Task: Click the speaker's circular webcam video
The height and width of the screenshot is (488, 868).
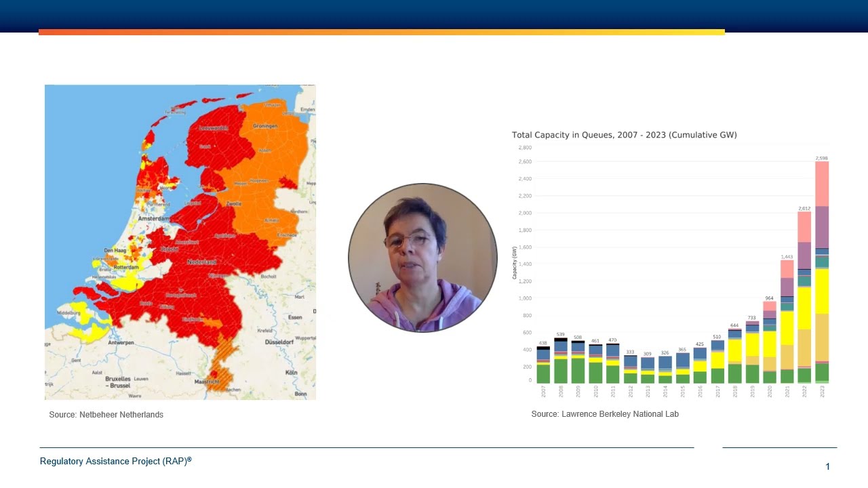Action: [422, 258]
